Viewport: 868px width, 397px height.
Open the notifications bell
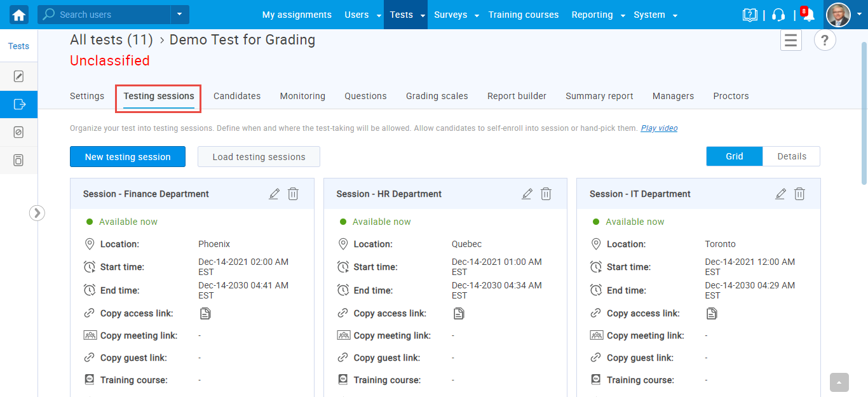click(808, 15)
